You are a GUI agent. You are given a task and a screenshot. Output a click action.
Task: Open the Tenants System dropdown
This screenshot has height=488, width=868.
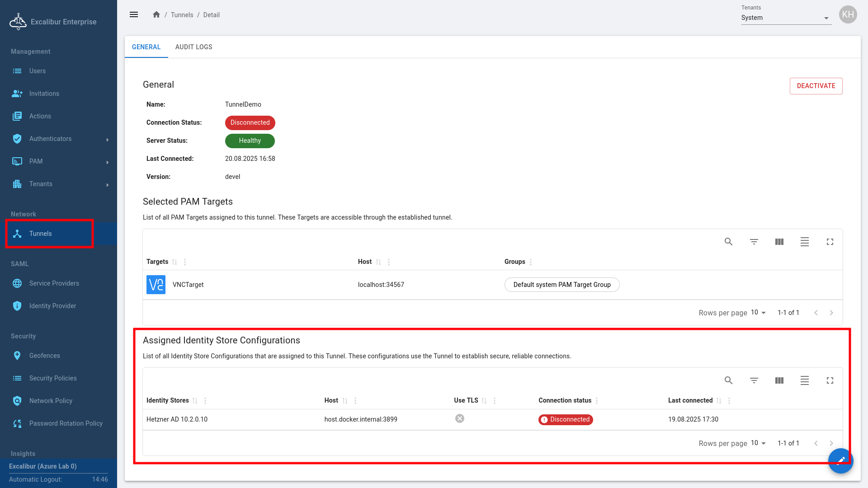point(786,18)
